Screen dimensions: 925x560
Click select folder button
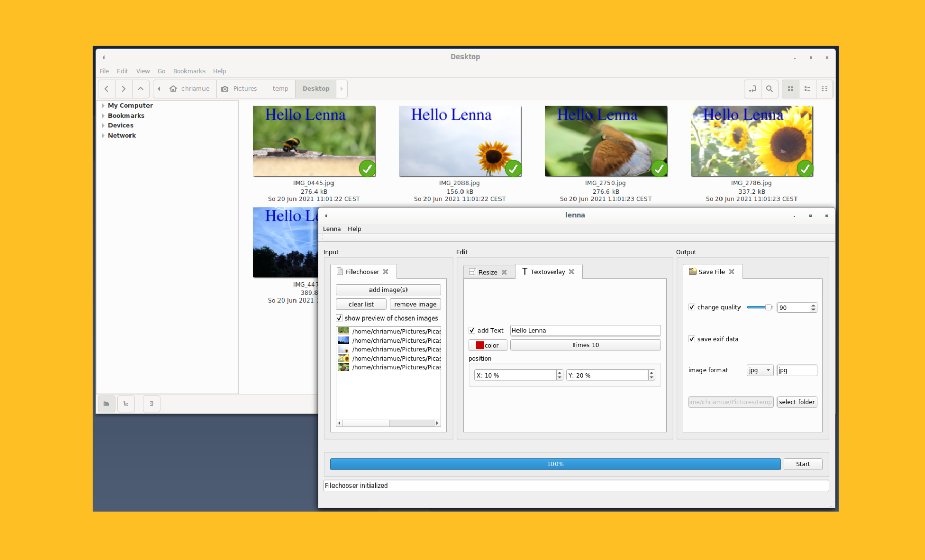(797, 402)
